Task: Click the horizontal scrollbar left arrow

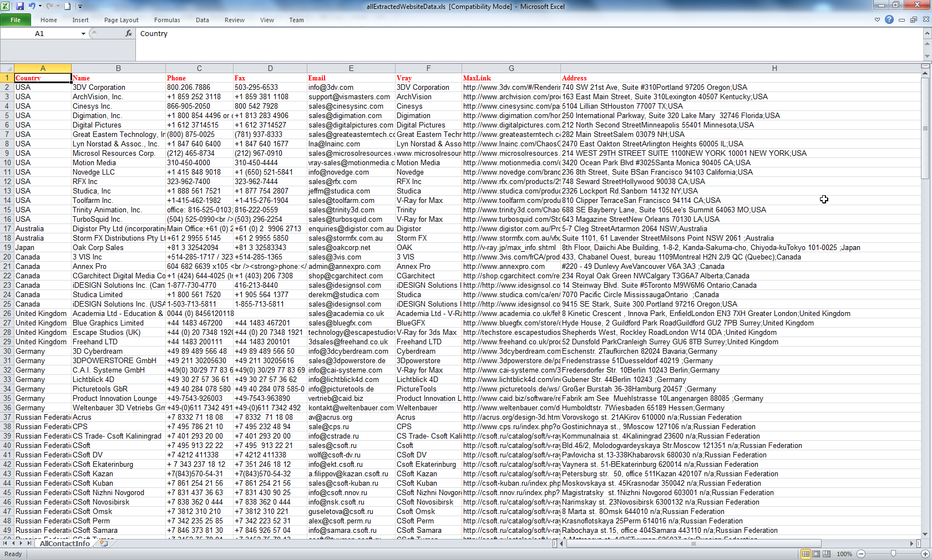Action: coord(562,543)
